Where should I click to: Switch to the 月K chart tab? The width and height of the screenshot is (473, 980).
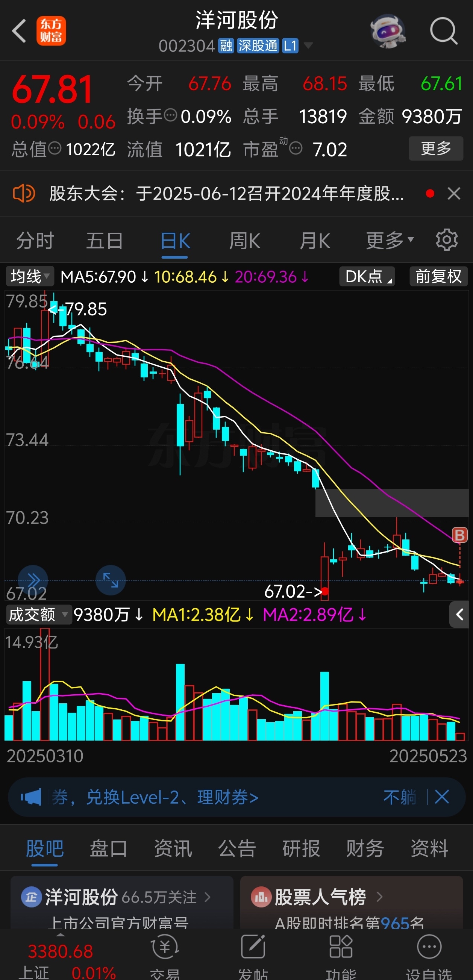(x=315, y=241)
